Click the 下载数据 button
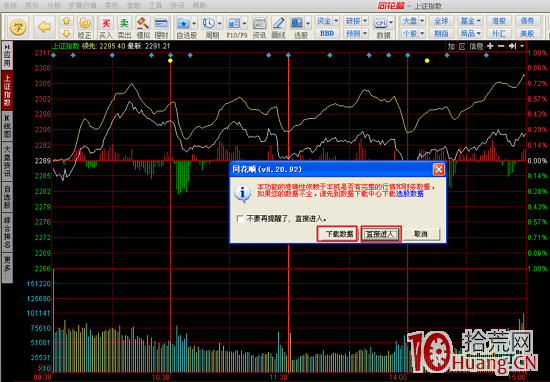The image size is (550, 382). (337, 234)
